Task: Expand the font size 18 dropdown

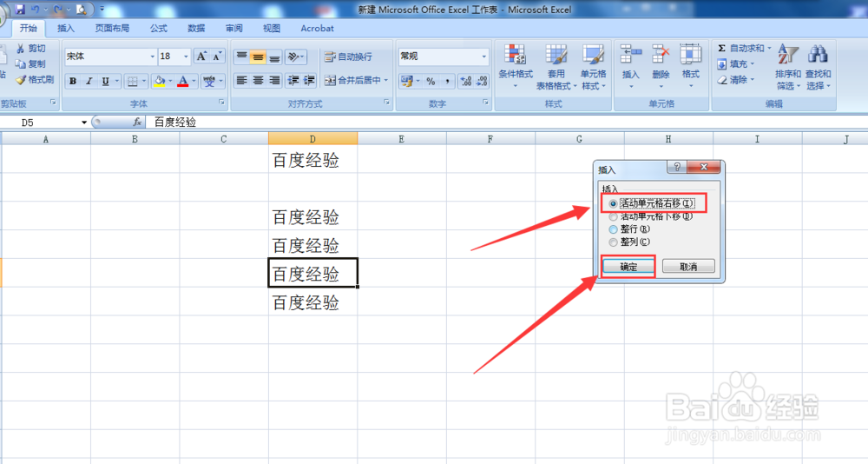Action: pyautogui.click(x=186, y=56)
